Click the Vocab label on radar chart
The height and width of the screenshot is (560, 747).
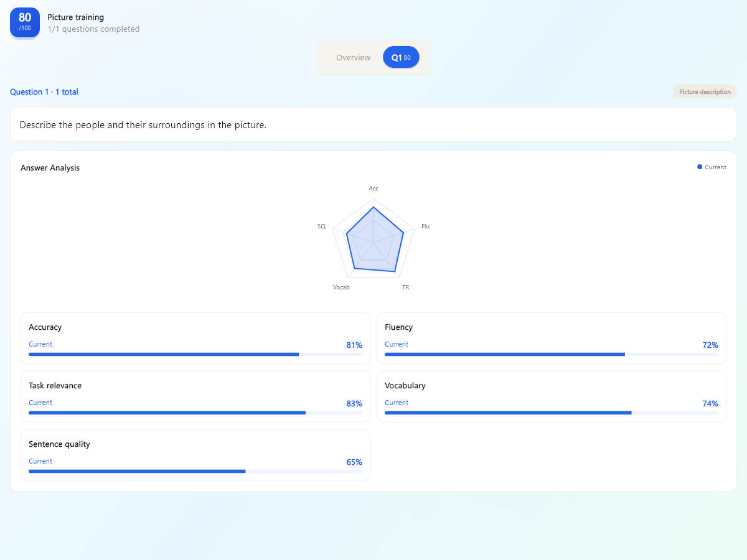tap(341, 287)
